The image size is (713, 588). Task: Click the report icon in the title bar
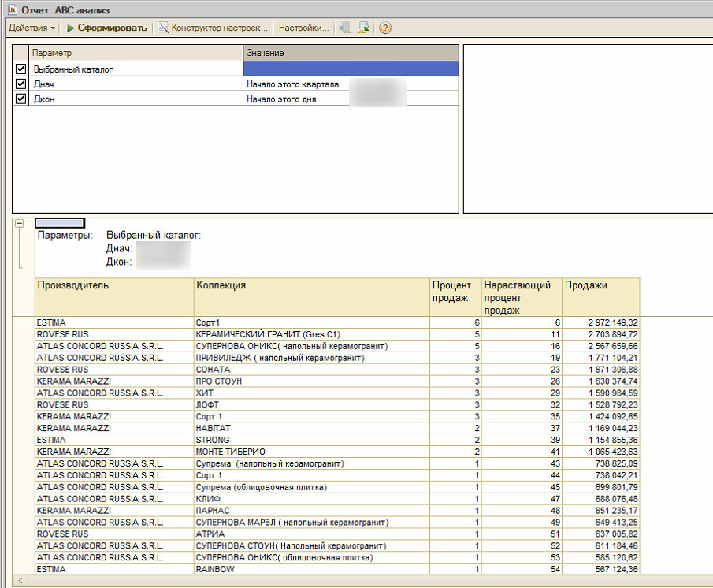coord(11,9)
